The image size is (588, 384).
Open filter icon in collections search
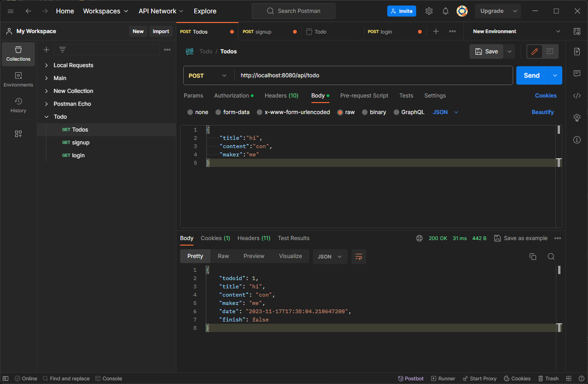coord(62,50)
